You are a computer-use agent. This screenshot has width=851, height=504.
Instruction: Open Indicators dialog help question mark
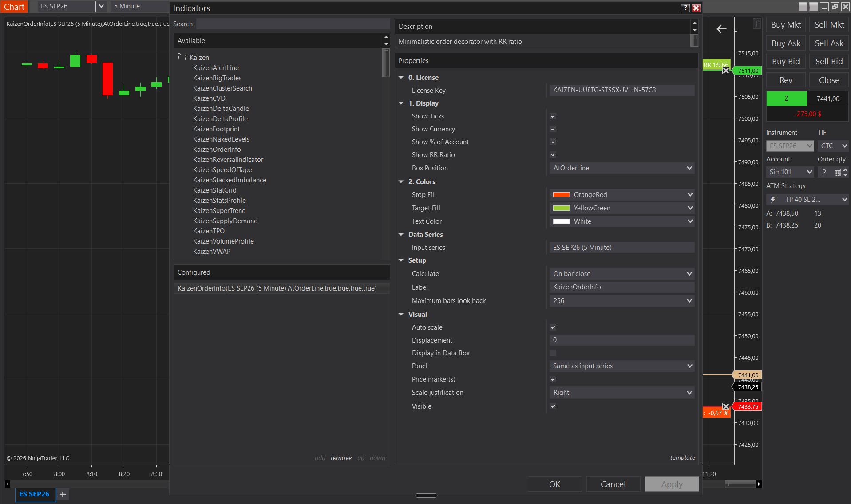(685, 8)
